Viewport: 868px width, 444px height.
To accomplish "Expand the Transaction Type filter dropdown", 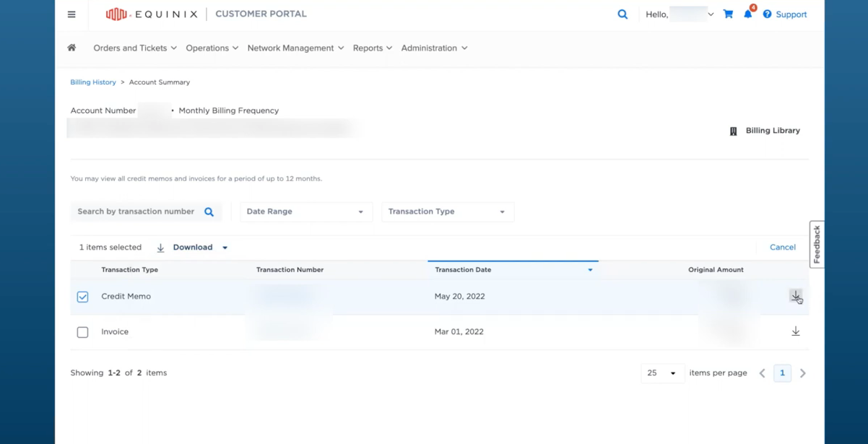I will tap(447, 212).
